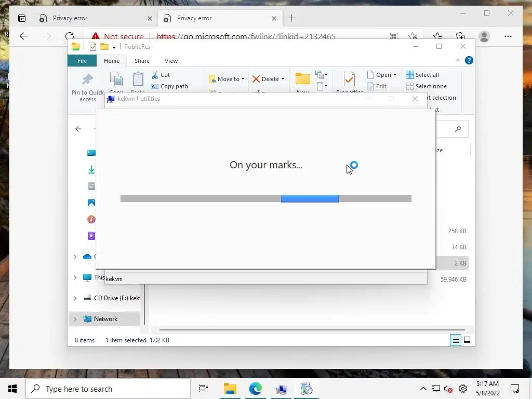Expand the Network tree node
Image resolution: width=532 pixels, height=399 pixels.
[x=75, y=319]
